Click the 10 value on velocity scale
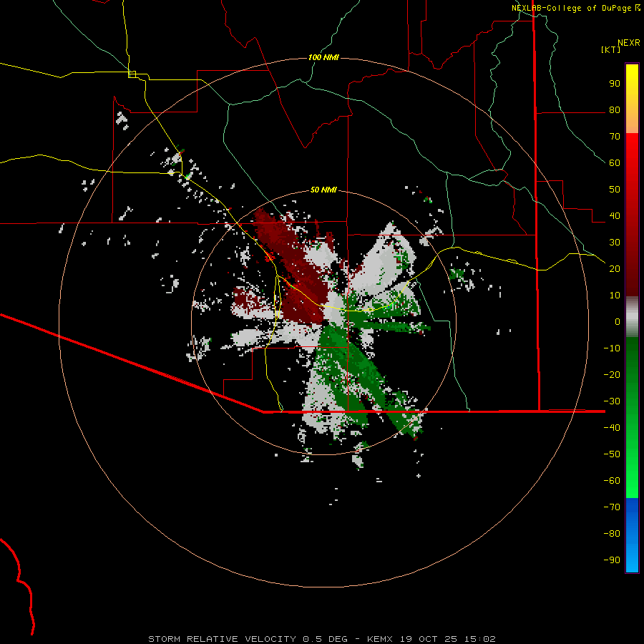 [x=615, y=296]
